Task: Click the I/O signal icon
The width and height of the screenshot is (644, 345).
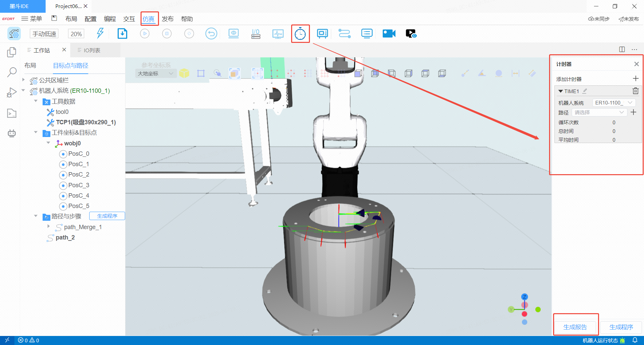Action: pyautogui.click(x=256, y=33)
